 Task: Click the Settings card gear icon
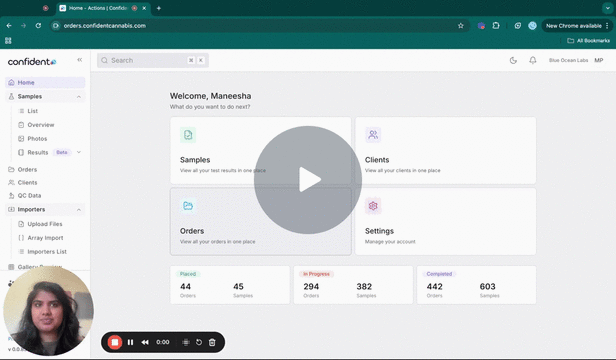tap(373, 206)
